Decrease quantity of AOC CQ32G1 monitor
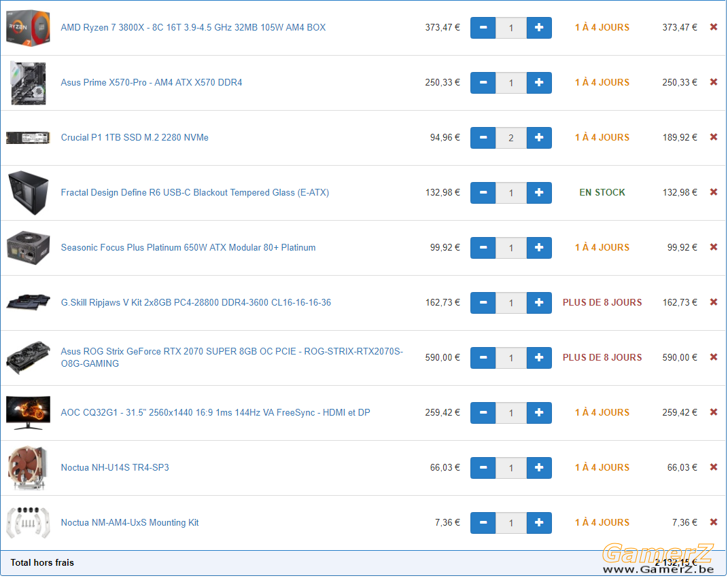This screenshot has width=728, height=580. [x=483, y=413]
